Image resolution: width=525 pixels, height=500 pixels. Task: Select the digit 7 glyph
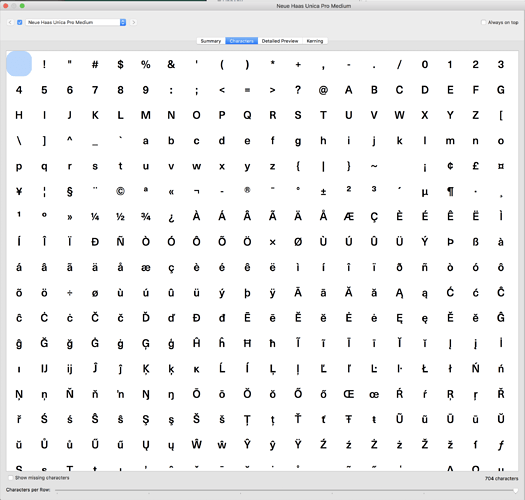(x=95, y=90)
